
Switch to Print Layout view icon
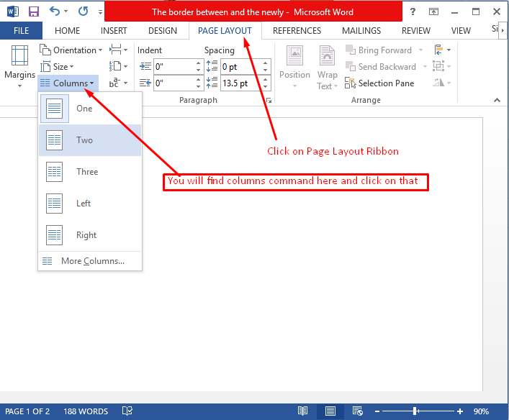coord(330,411)
